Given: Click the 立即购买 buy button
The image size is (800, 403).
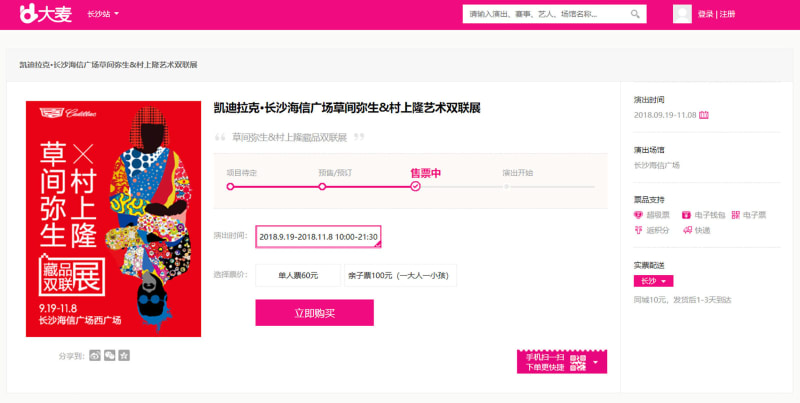Looking at the screenshot, I should point(315,313).
